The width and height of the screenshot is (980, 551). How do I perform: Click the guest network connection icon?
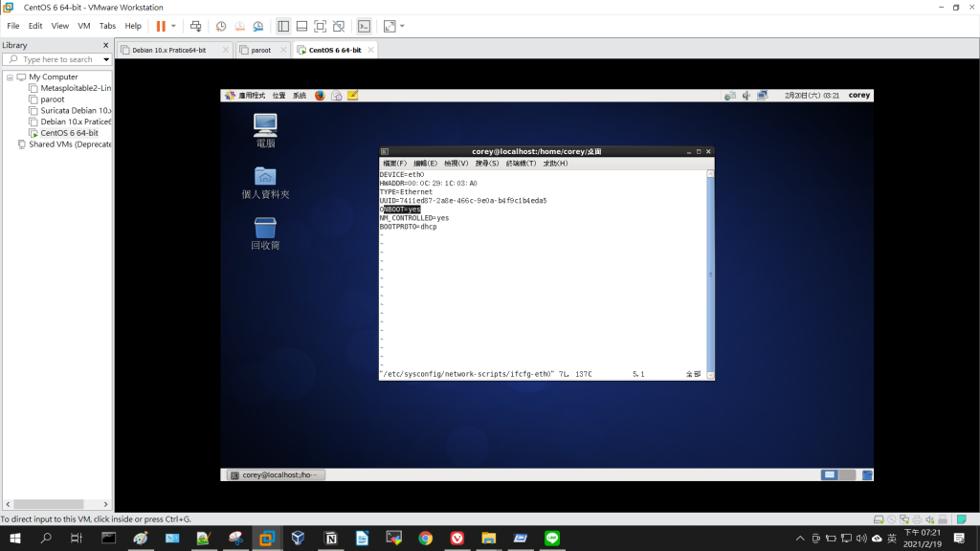763,96
